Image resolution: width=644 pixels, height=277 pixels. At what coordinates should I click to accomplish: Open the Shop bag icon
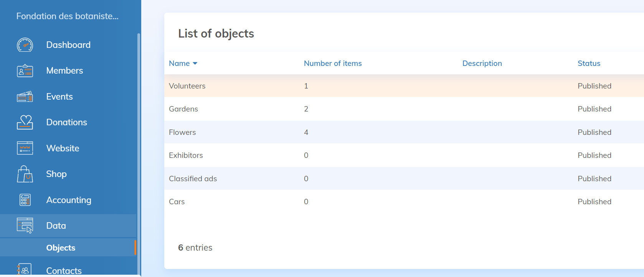coord(25,174)
